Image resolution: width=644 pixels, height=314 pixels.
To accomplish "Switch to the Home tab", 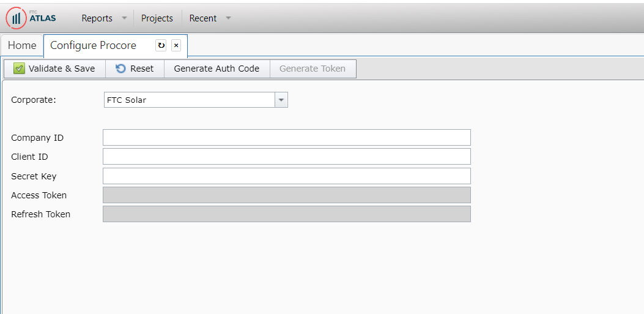I will [x=22, y=45].
